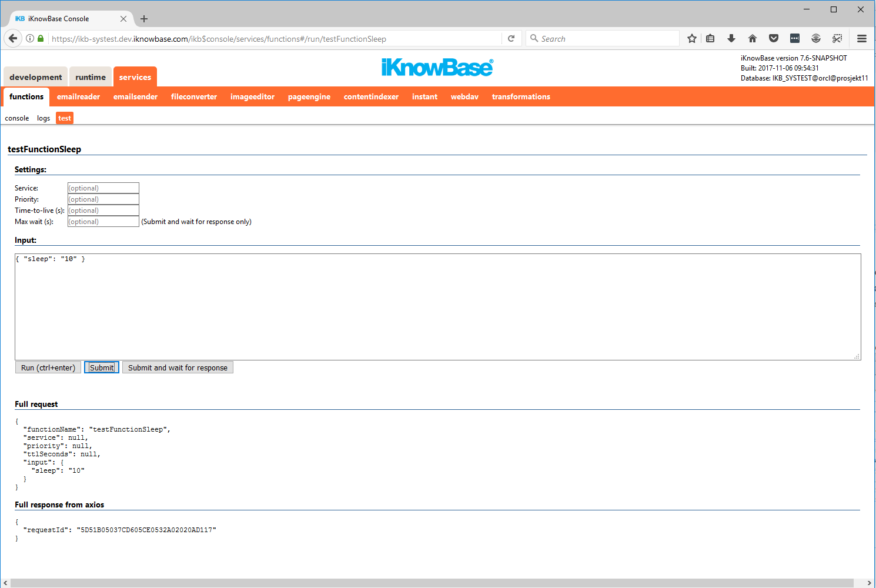
Task: Switch to the development tab
Action: [x=35, y=77]
